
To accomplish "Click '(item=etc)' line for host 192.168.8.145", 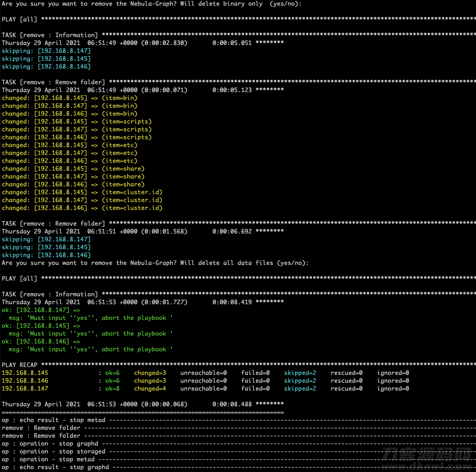I will (x=70, y=145).
